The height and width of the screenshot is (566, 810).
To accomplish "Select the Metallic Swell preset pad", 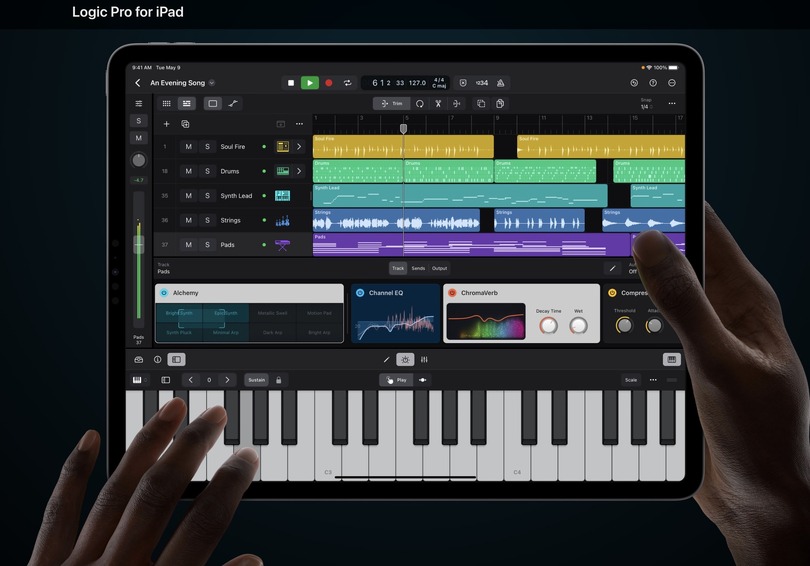I will [272, 313].
